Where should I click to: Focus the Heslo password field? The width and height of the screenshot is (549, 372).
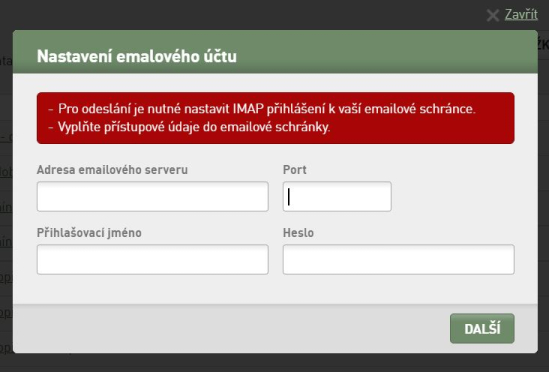coord(398,260)
